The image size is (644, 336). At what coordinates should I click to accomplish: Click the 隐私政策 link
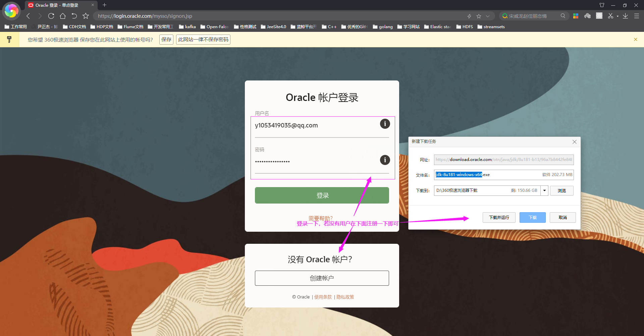pos(345,297)
